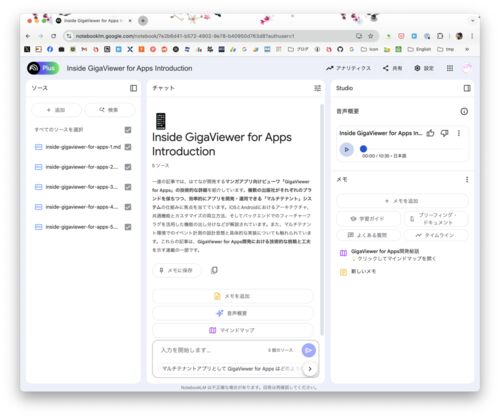Click メモを追加 in the Studio panel
The width and height of the screenshot is (500, 418).
coord(402,201)
